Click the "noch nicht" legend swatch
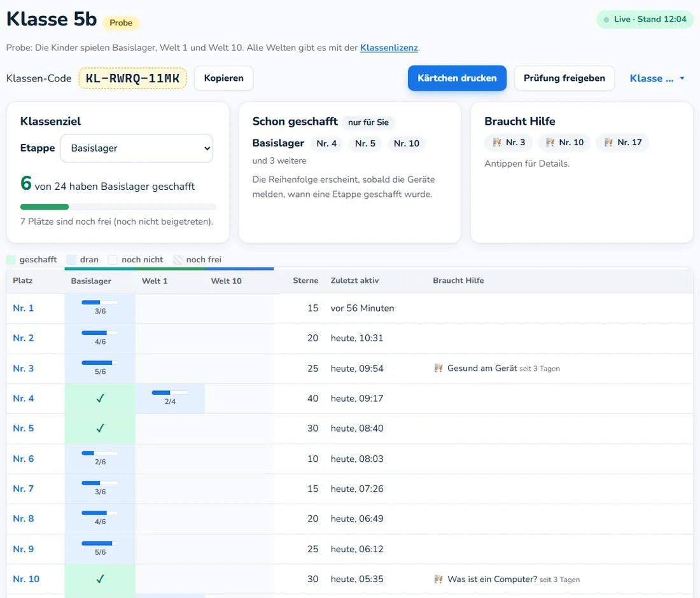The width and height of the screenshot is (700, 598). click(x=113, y=259)
